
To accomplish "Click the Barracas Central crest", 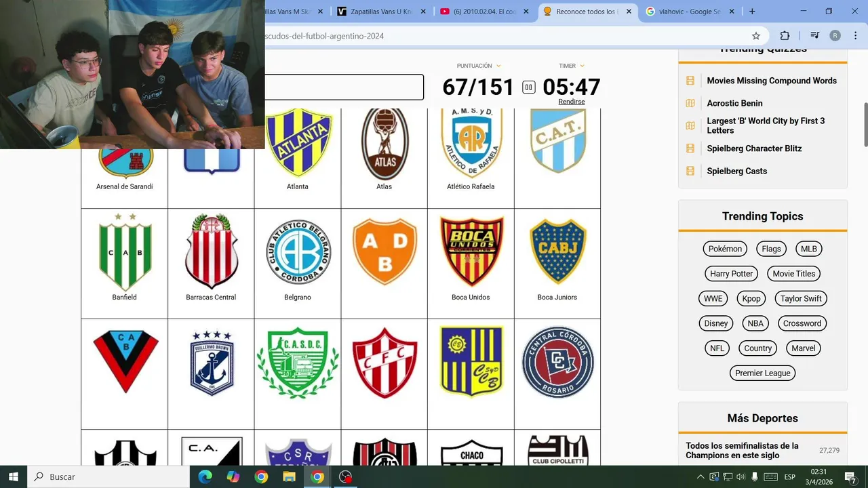I will [211, 251].
